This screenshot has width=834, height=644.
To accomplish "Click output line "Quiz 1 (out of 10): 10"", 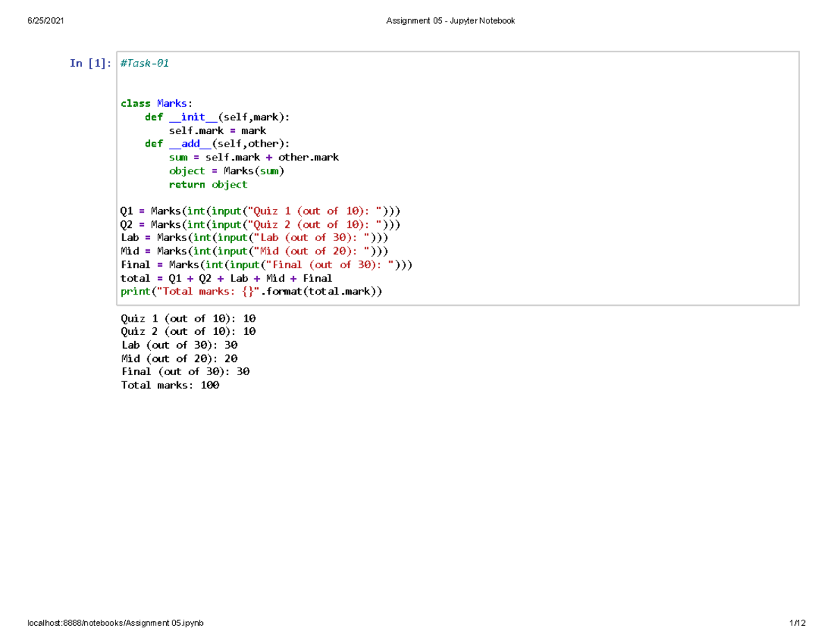I will [x=188, y=318].
